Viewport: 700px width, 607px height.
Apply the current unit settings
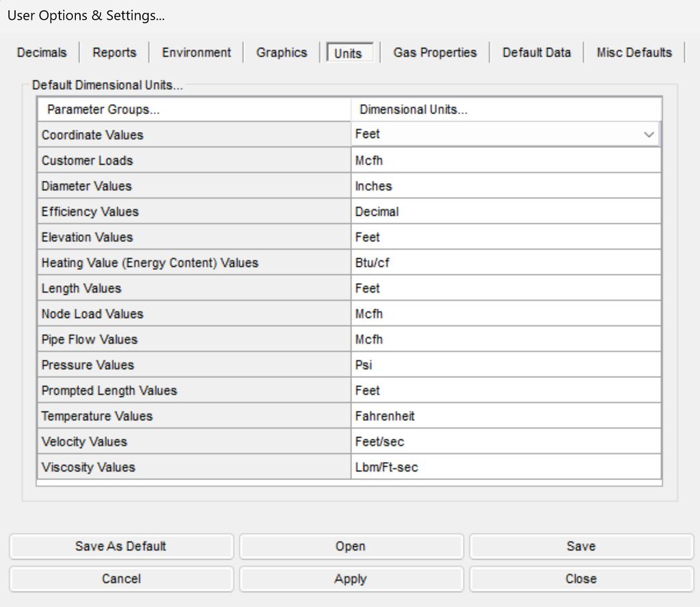point(351,579)
